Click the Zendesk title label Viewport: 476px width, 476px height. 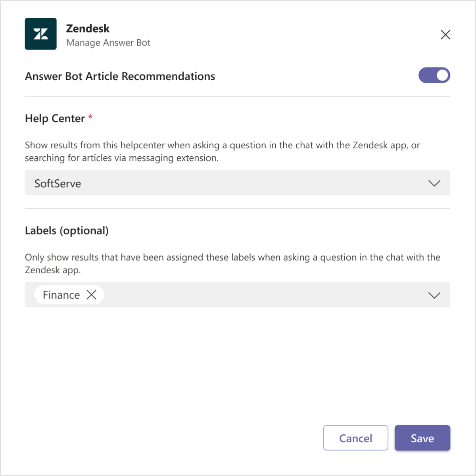pos(88,28)
